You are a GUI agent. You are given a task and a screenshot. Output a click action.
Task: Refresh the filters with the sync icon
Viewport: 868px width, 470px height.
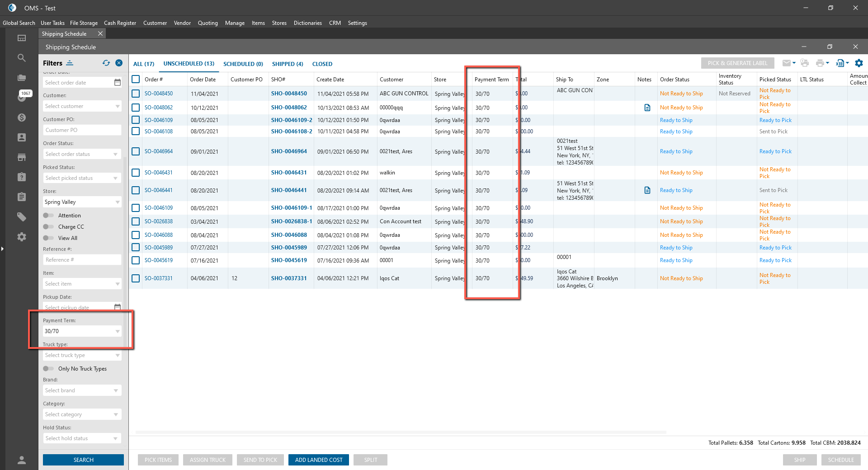(106, 63)
